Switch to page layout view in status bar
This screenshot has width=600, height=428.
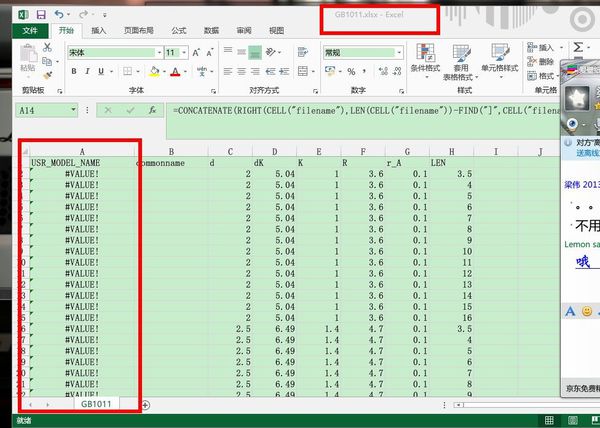click(x=573, y=420)
